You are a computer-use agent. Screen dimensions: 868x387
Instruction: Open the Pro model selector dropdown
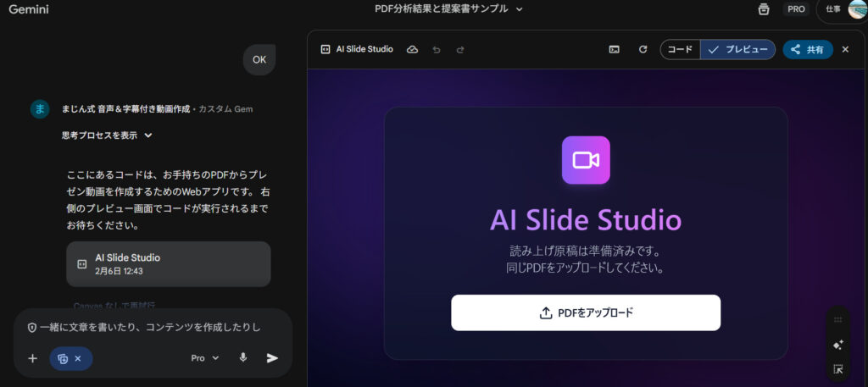tap(205, 358)
